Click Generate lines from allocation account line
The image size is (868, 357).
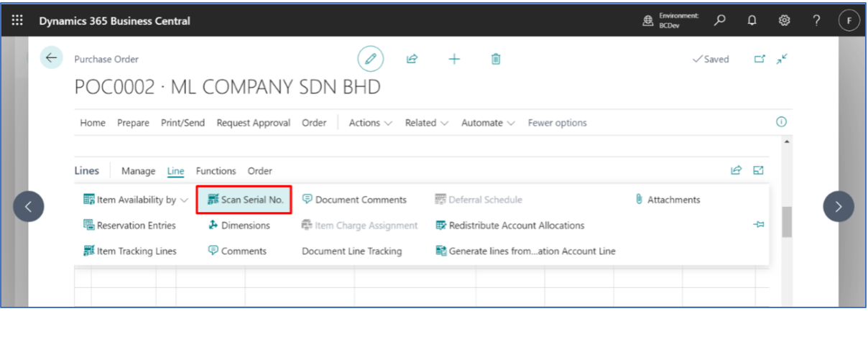pos(525,251)
